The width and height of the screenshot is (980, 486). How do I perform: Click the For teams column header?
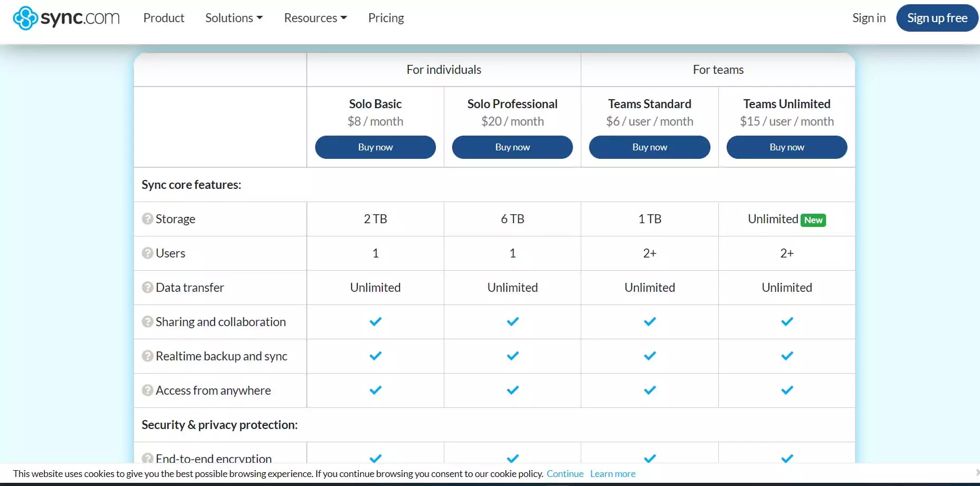tap(718, 70)
